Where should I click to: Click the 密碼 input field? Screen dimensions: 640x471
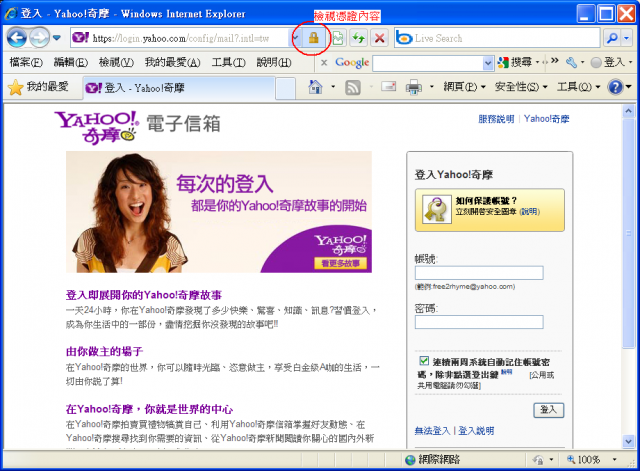[x=479, y=322]
